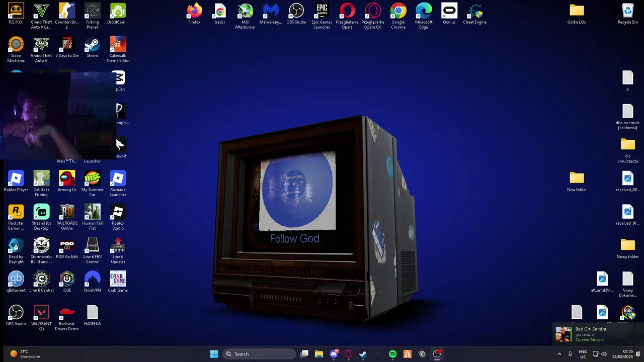Open VALORANT (2) shortcut

tap(41, 318)
